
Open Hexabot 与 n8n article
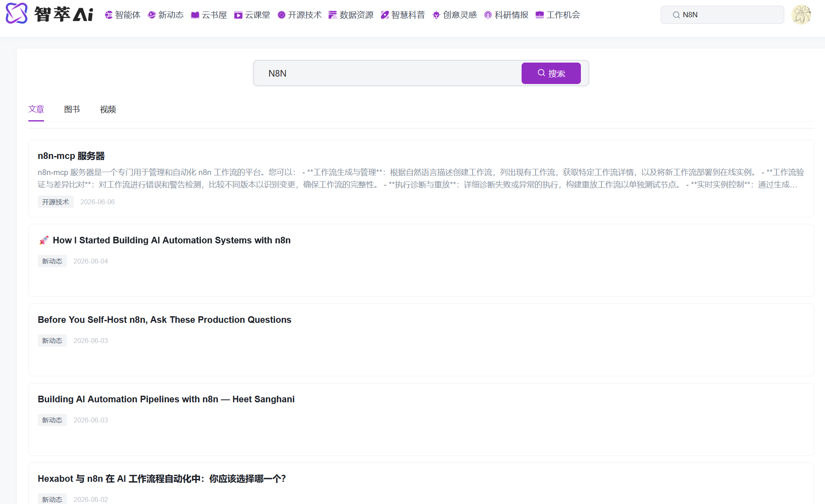pos(162,478)
